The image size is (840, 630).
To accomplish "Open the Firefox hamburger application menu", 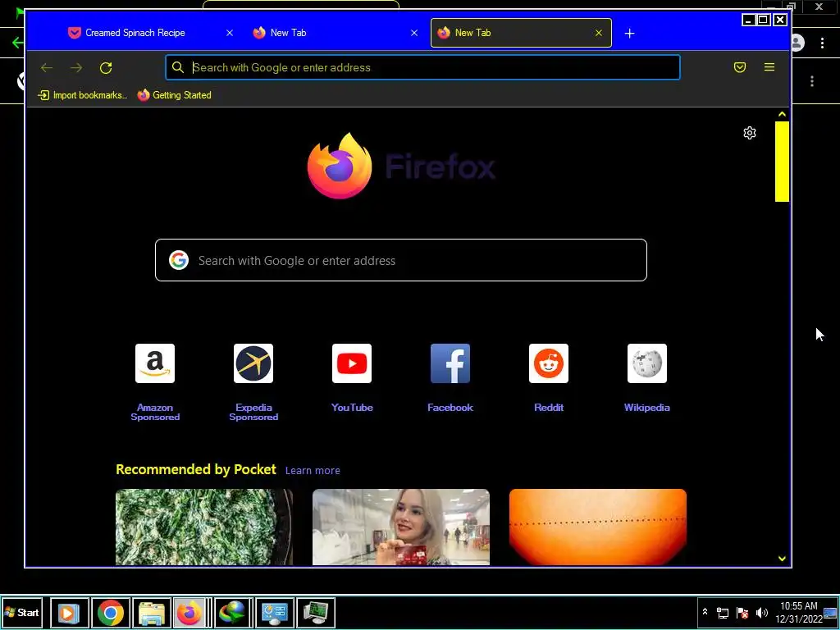I will click(769, 67).
